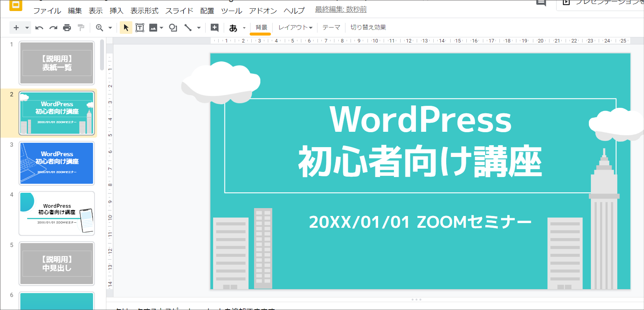The image size is (644, 310).
Task: Open the line type dropdown arrow
Action: click(x=199, y=28)
